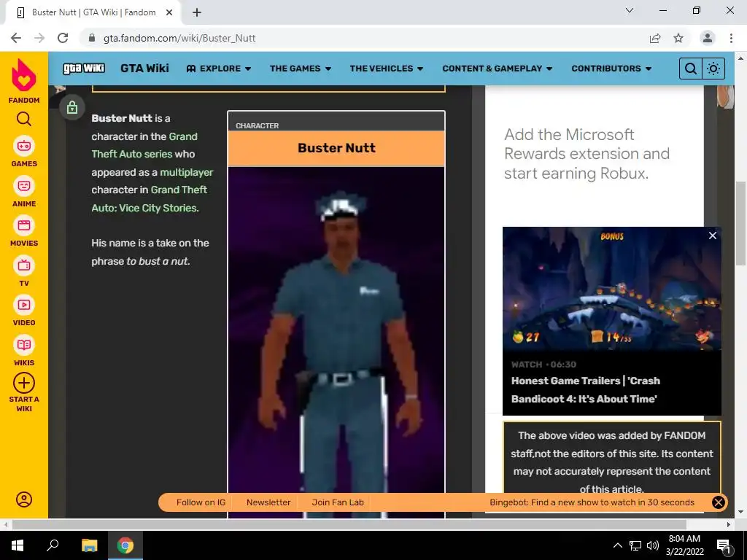Close the floating video player
747x560 pixels.
[713, 236]
